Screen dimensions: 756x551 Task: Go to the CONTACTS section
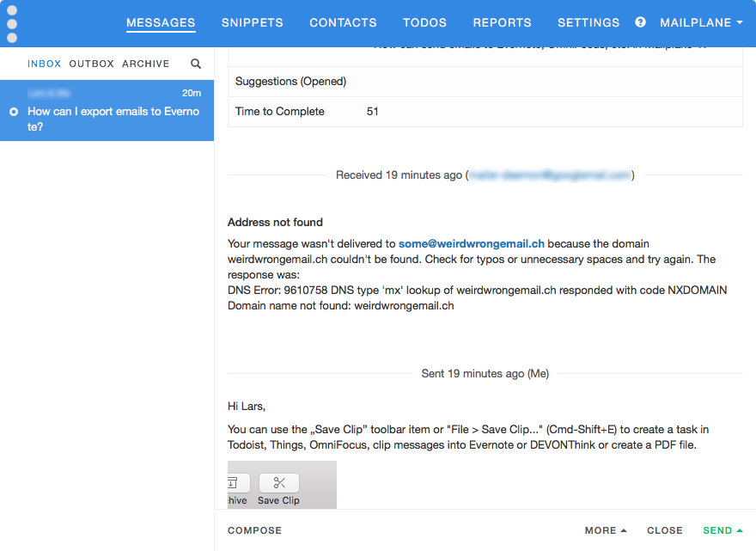(x=343, y=22)
